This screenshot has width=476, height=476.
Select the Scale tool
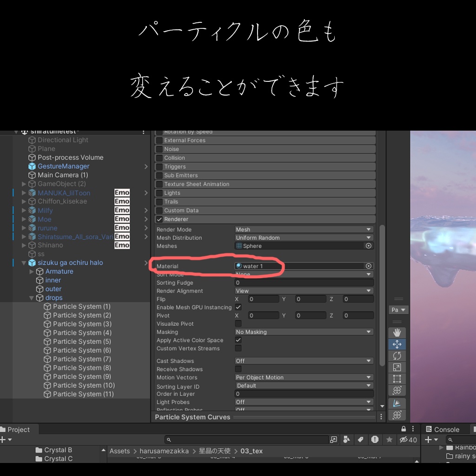click(x=397, y=367)
